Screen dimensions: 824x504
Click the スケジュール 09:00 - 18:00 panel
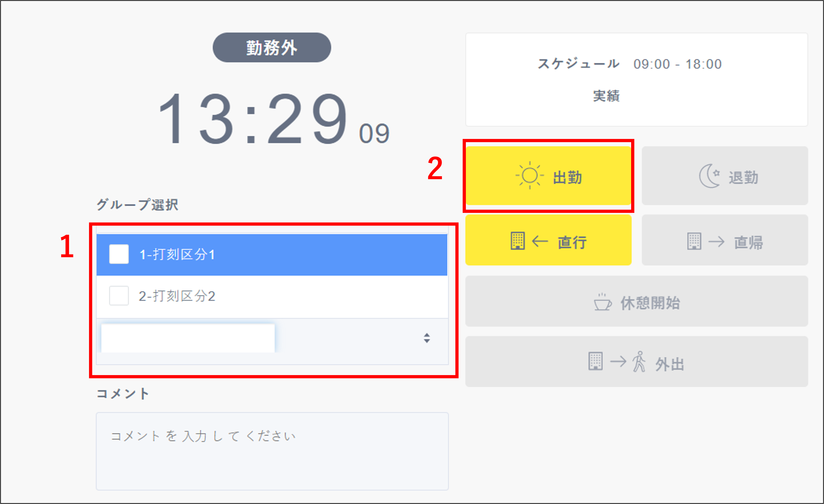coord(637,80)
